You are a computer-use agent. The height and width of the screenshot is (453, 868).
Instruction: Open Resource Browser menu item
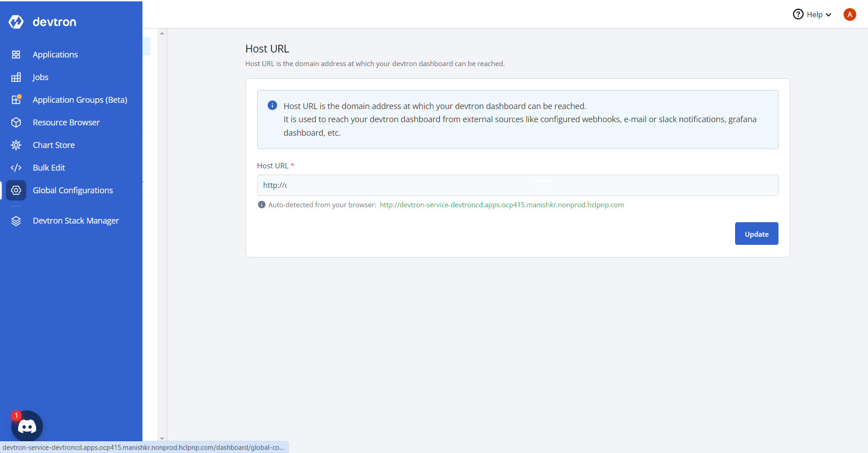point(66,123)
